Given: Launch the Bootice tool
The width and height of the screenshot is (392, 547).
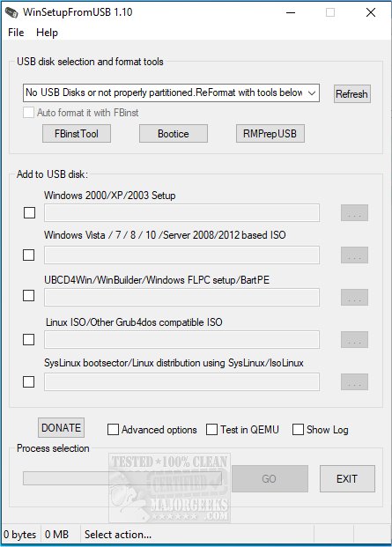Looking at the screenshot, I should click(174, 134).
